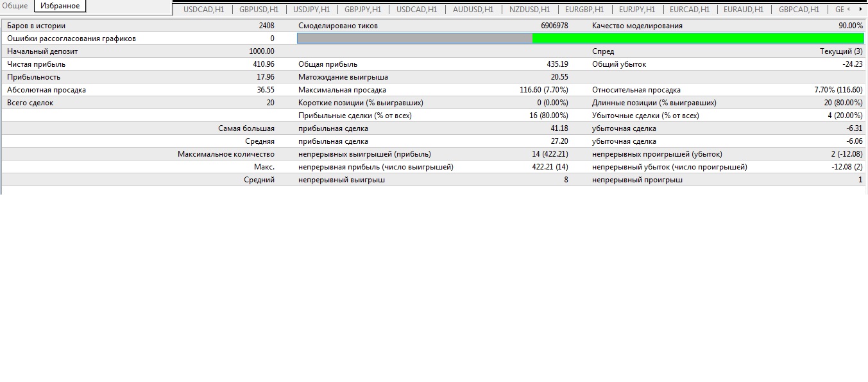868x382 pixels.
Task: Click the Убыточные сделки value 4 (20.00%)
Action: 845,116
